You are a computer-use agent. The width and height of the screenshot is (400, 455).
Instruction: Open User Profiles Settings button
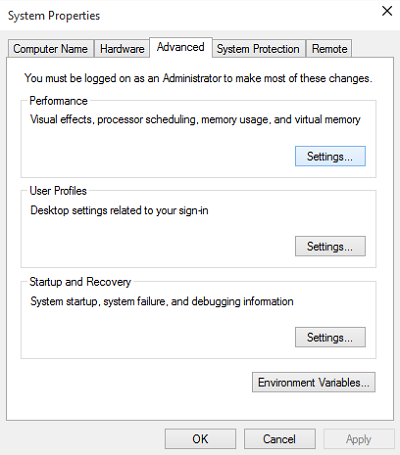(330, 246)
